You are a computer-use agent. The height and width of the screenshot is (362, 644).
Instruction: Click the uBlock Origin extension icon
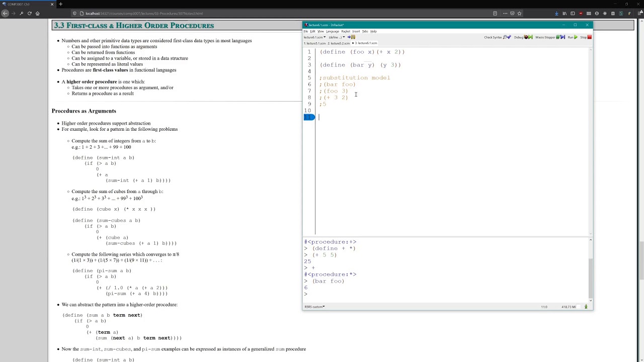[581, 14]
